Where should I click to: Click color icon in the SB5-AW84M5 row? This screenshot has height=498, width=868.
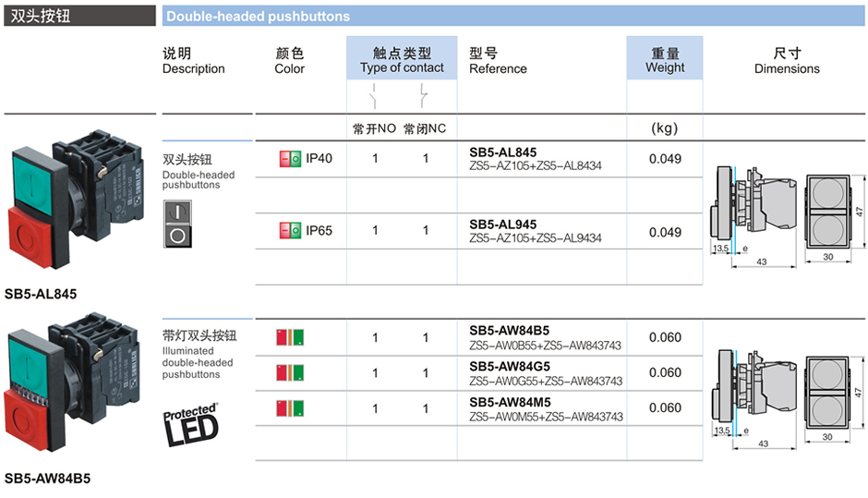(x=291, y=407)
